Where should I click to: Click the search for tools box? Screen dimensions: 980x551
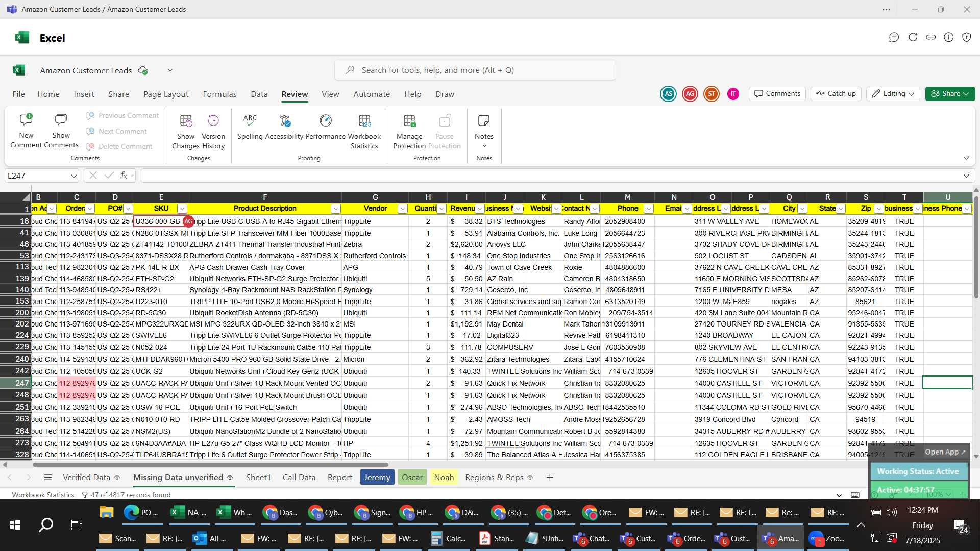[x=475, y=70]
